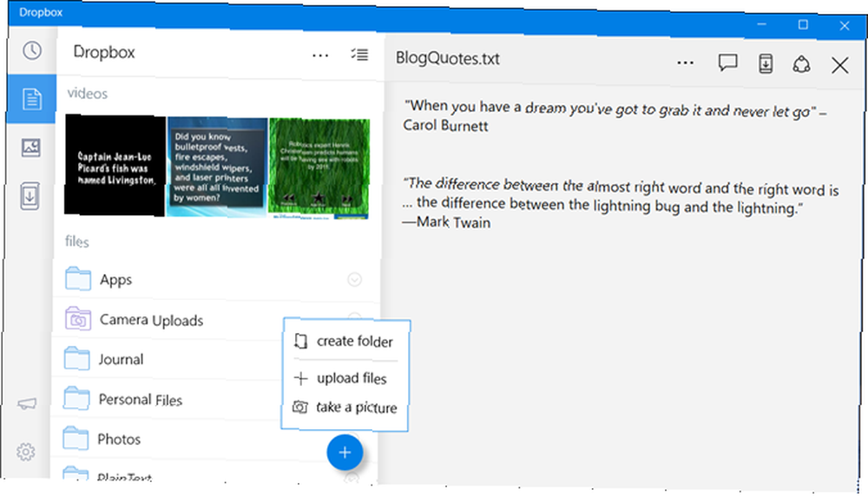Maximize the Dropbox window
This screenshot has width=868, height=496.
point(803,25)
